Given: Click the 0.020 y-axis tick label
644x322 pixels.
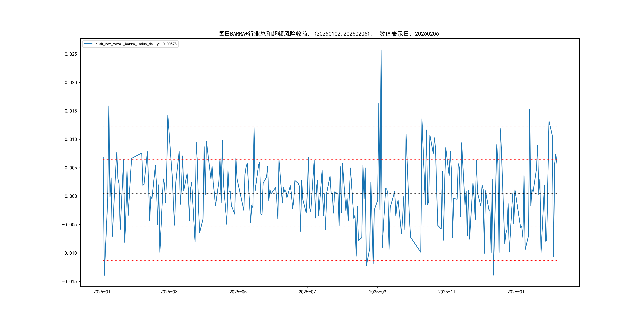Looking at the screenshot, I should coord(71,82).
